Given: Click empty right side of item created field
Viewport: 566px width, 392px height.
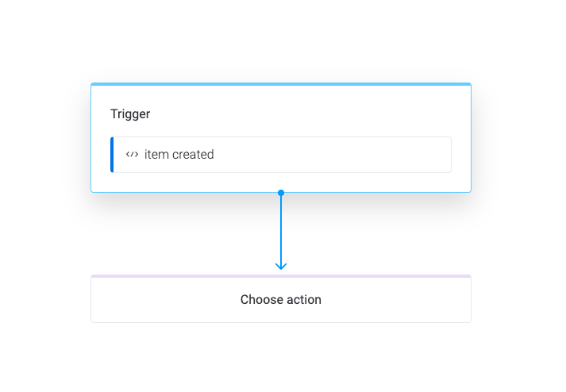Looking at the screenshot, I should [357, 155].
